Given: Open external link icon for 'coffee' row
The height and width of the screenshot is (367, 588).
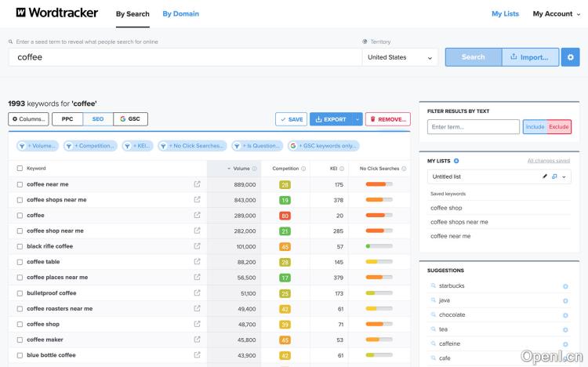Looking at the screenshot, I should pos(197,215).
